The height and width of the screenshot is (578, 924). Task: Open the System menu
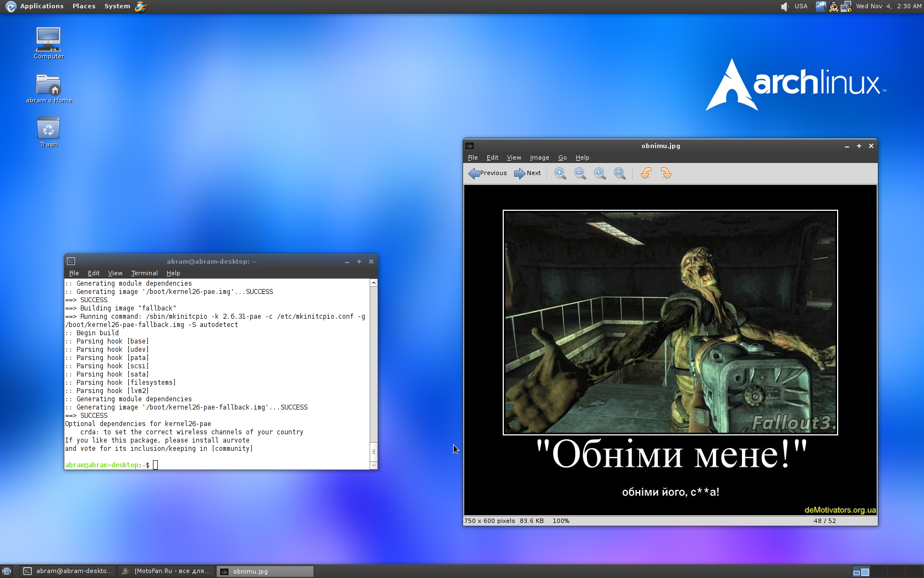pos(117,6)
